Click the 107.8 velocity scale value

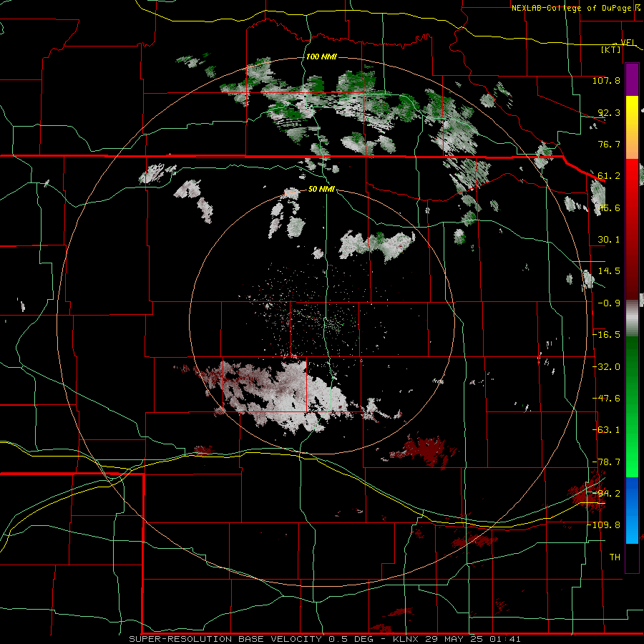606,80
